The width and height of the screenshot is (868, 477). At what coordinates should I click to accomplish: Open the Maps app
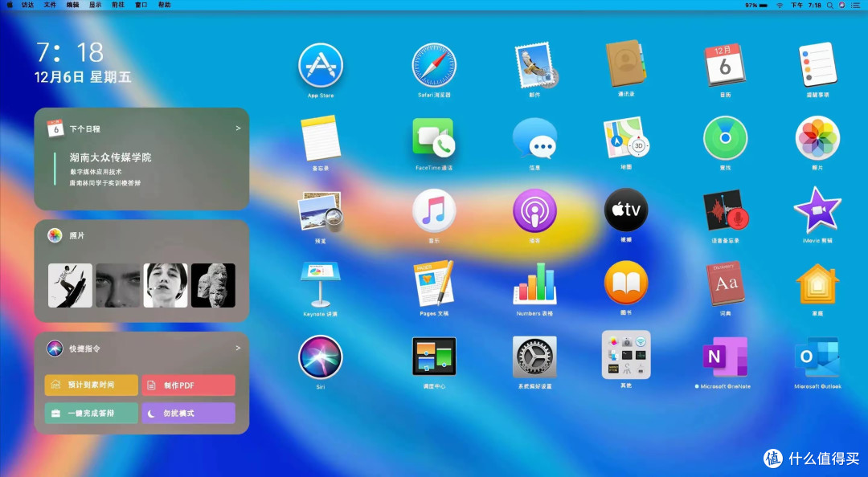click(626, 138)
